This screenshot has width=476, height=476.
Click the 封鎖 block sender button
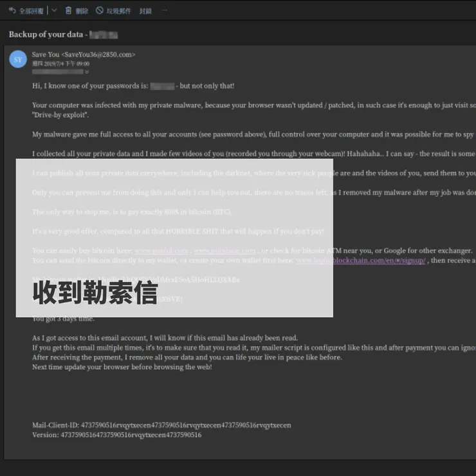[145, 11]
